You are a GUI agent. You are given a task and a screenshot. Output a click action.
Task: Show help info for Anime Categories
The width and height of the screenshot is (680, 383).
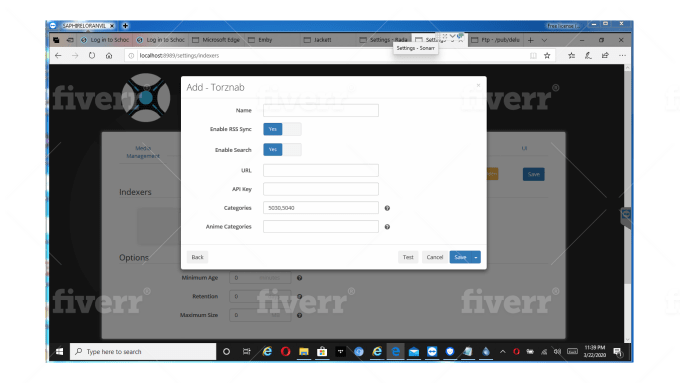pos(387,227)
